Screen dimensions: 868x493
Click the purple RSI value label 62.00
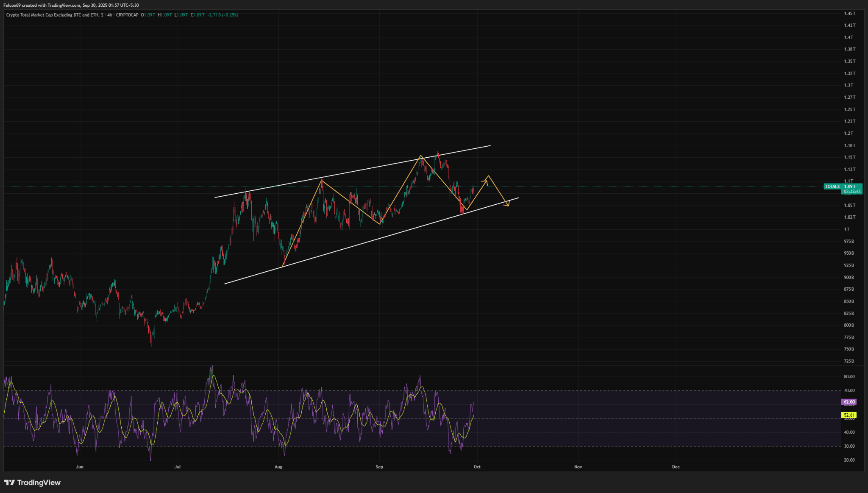point(849,402)
